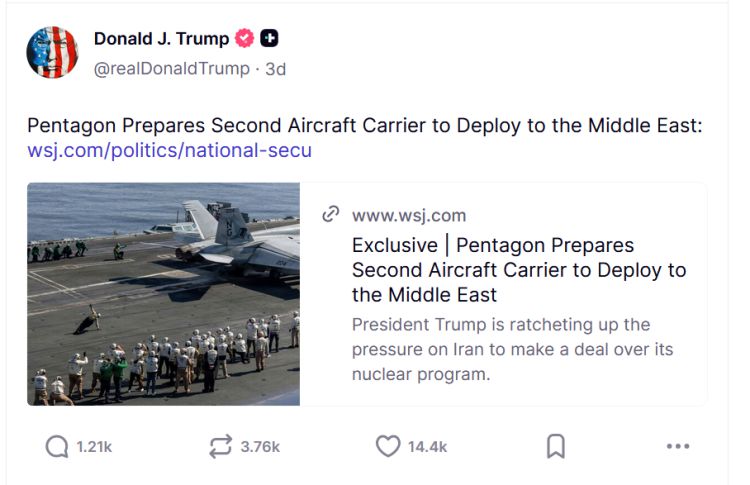This screenshot has height=485, width=750.
Task: Open the three-dot more options menu
Action: (x=678, y=446)
